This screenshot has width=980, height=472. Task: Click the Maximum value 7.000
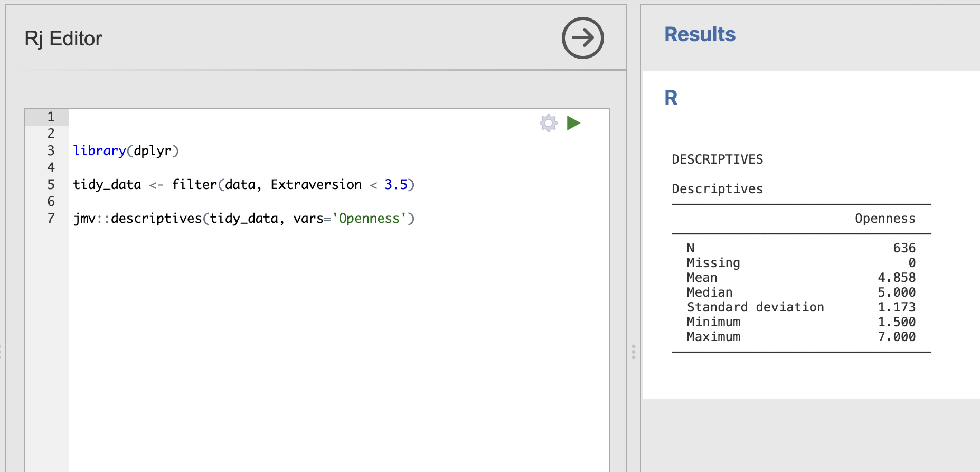pyautogui.click(x=897, y=337)
